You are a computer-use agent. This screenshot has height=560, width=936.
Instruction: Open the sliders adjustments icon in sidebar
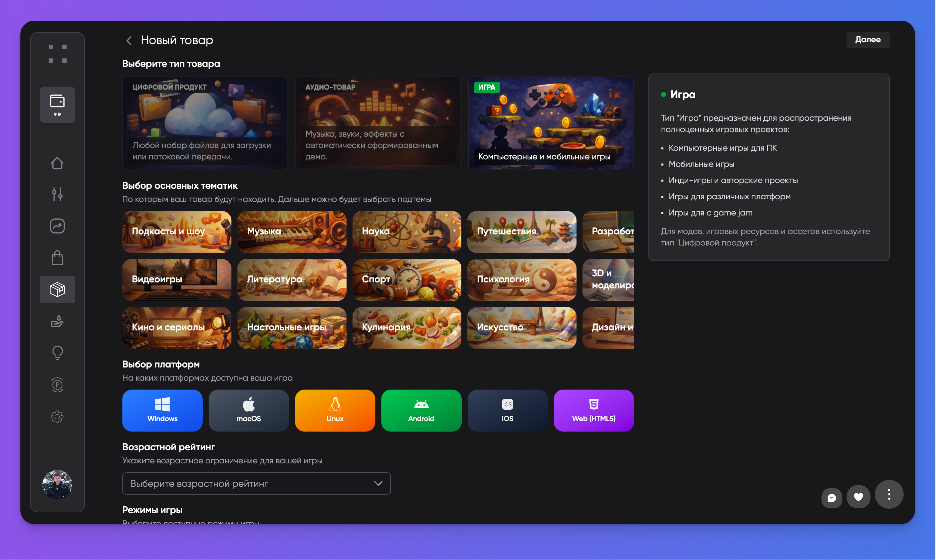click(57, 194)
